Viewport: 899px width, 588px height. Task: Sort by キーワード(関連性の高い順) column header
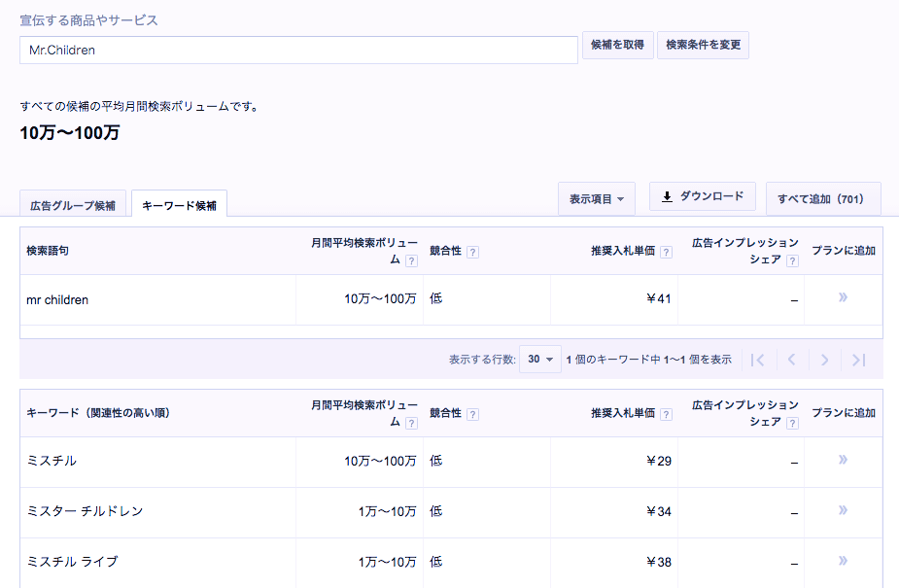click(x=98, y=413)
